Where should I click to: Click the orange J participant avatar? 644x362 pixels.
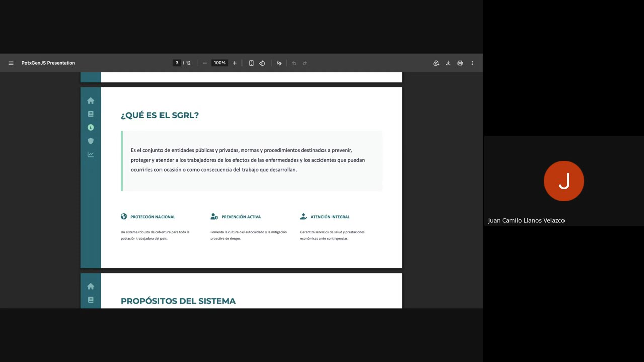pyautogui.click(x=564, y=181)
